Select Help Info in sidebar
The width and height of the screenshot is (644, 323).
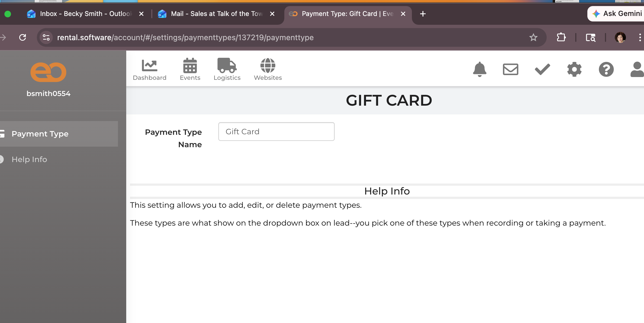[29, 159]
